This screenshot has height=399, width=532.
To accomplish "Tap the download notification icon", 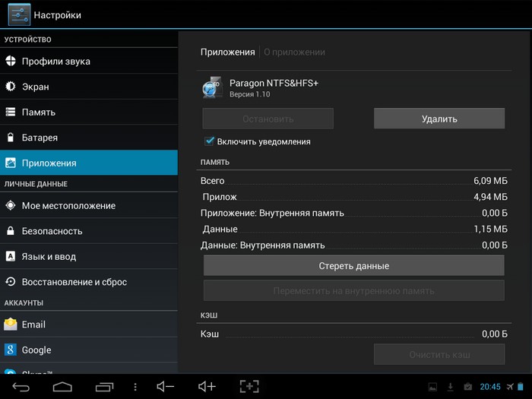I will click(x=450, y=387).
